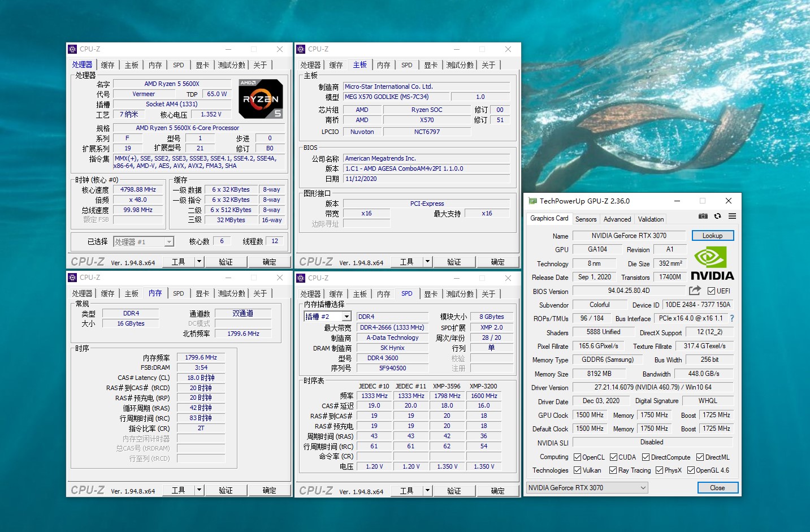Click the SK Hynix DRAM manufacturer field
This screenshot has width=810, height=532.
392,348
